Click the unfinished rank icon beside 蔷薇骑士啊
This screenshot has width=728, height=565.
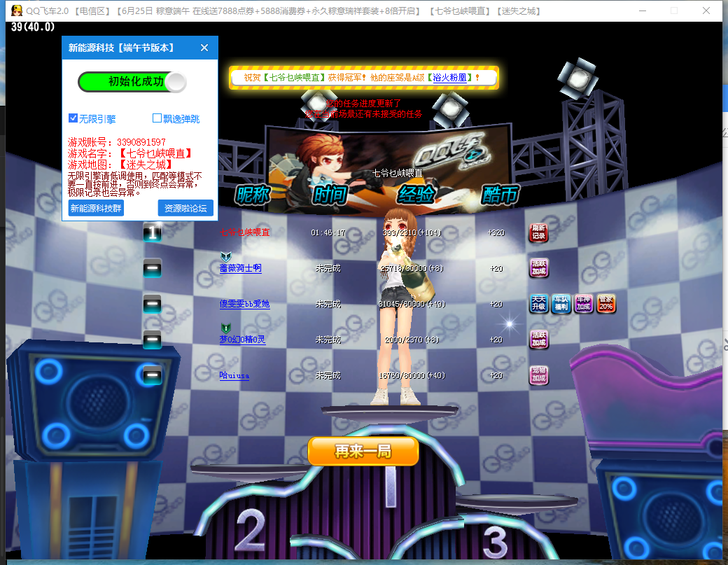point(153,268)
